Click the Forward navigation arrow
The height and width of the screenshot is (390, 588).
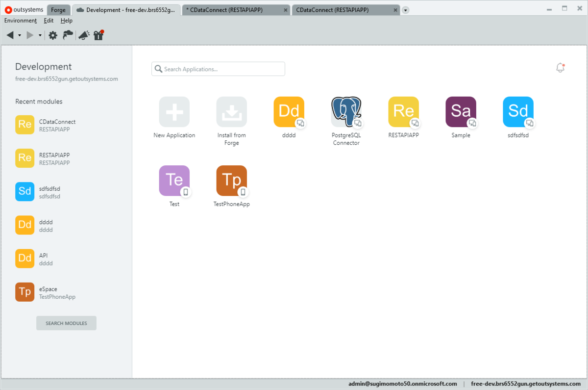point(30,35)
